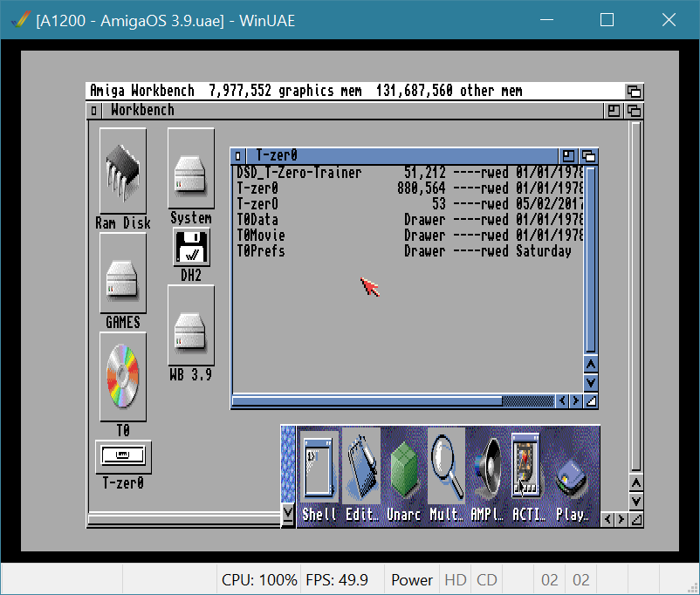Click the Workbench window depth gadget
Image resolution: width=700 pixels, height=595 pixels.
[634, 111]
